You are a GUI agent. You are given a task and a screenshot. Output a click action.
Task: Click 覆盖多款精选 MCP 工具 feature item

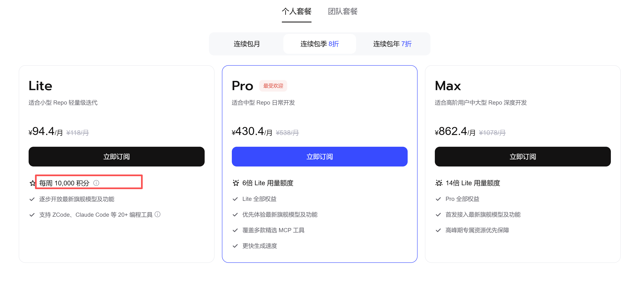273,230
